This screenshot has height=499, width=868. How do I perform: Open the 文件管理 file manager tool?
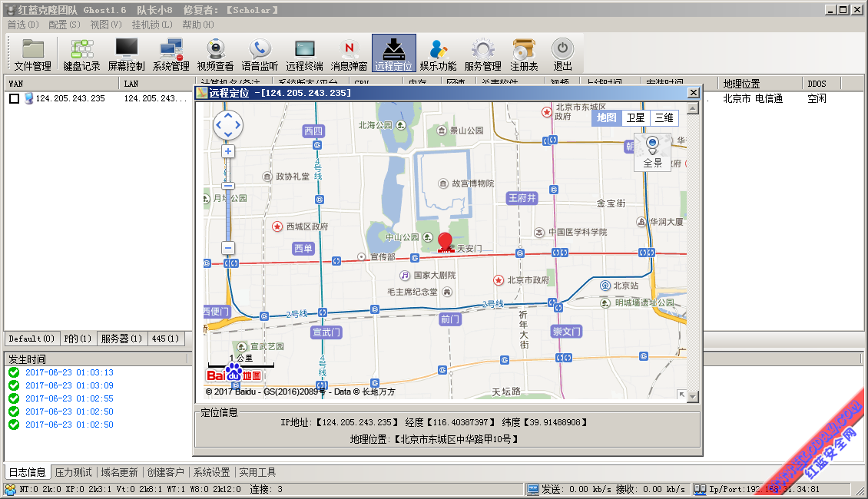click(x=33, y=55)
